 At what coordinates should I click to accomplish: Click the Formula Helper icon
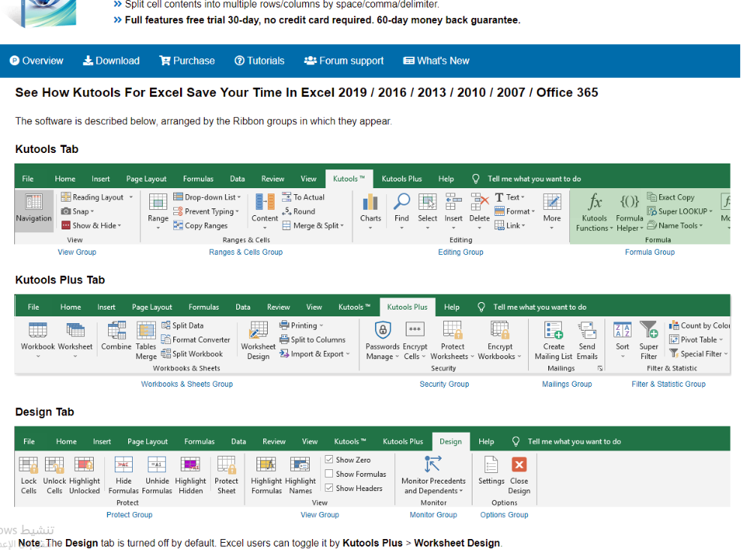tap(629, 202)
